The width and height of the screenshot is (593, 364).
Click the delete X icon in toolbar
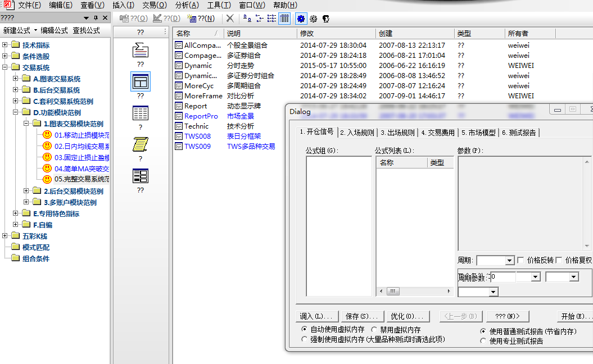(230, 19)
